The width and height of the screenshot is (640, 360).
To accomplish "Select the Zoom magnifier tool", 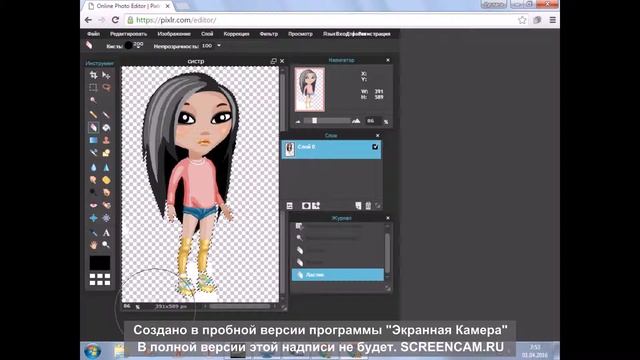I will (106, 245).
